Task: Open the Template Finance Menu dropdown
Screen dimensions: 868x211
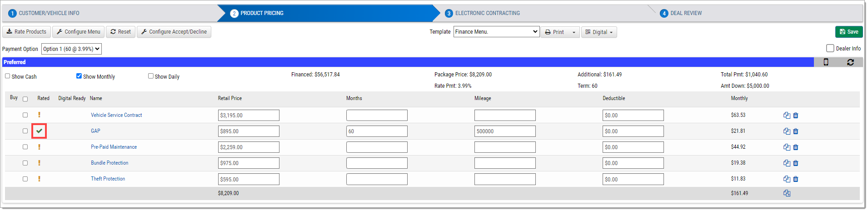Action: pyautogui.click(x=496, y=32)
